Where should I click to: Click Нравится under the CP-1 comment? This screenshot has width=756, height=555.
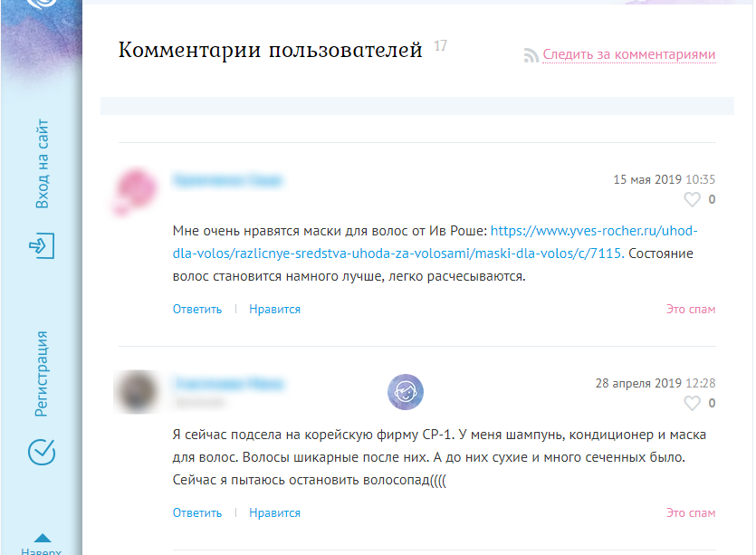(x=274, y=512)
